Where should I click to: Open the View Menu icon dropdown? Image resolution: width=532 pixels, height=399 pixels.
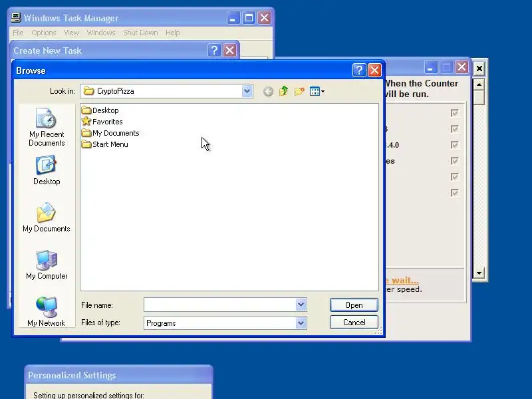click(317, 91)
